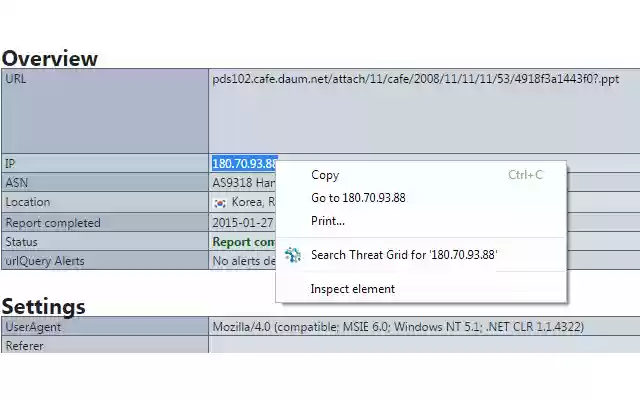The image size is (640, 400).
Task: Click the Overview heading
Action: click(x=50, y=58)
